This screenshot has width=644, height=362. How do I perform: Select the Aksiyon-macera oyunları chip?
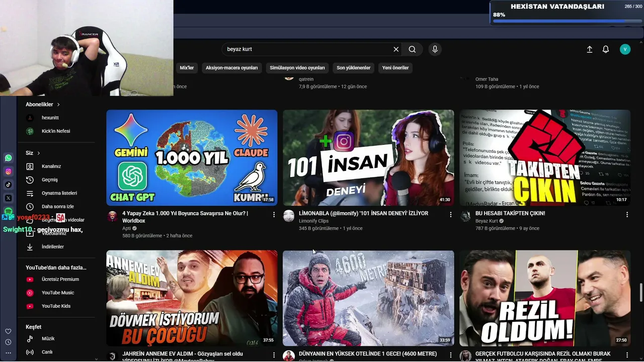(231, 68)
